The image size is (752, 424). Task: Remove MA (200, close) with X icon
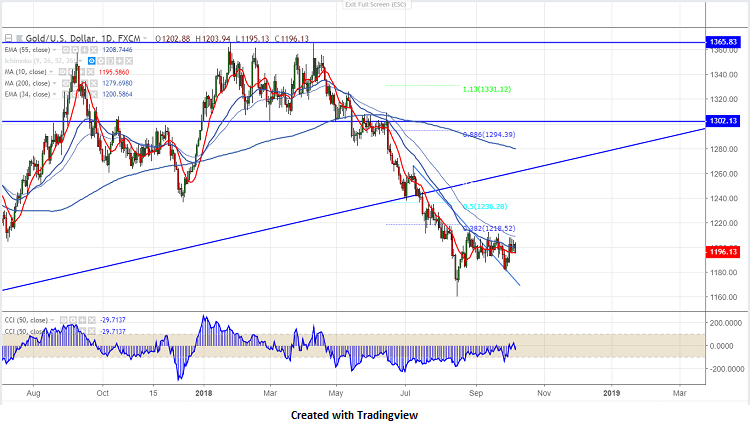click(x=94, y=83)
